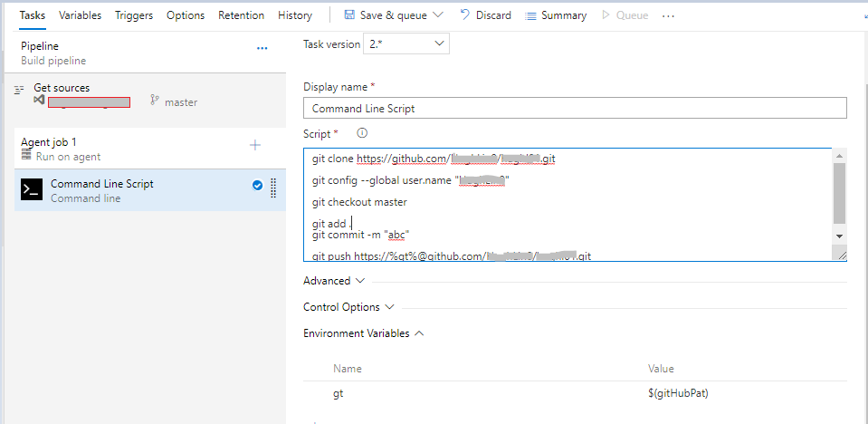Collapse the Environment Variables section
The image size is (868, 424).
(x=419, y=333)
